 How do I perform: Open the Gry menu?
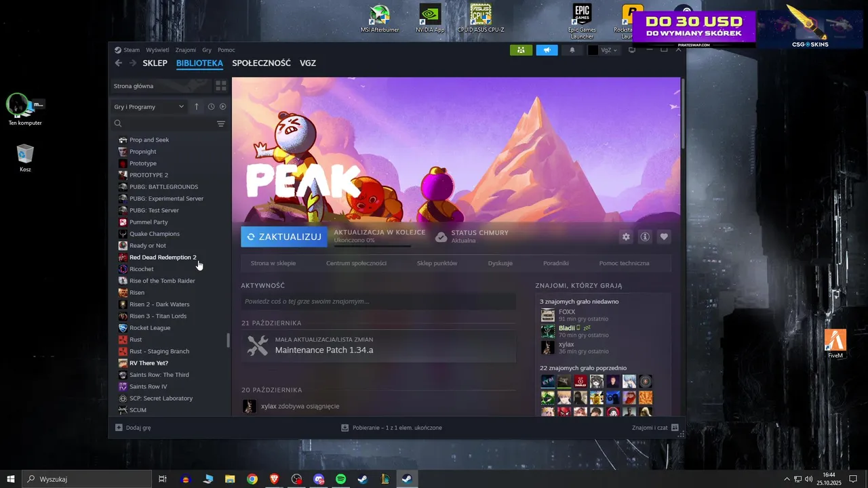[x=207, y=50]
